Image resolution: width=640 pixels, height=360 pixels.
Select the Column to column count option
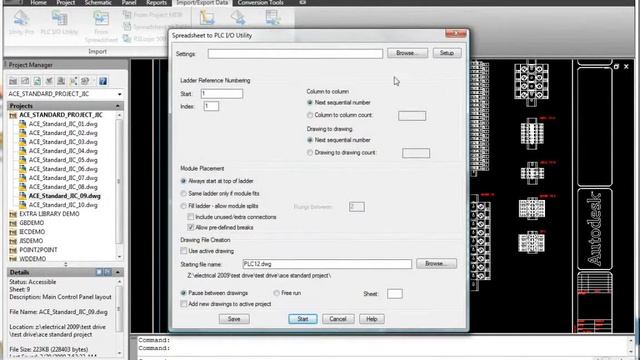(310, 115)
